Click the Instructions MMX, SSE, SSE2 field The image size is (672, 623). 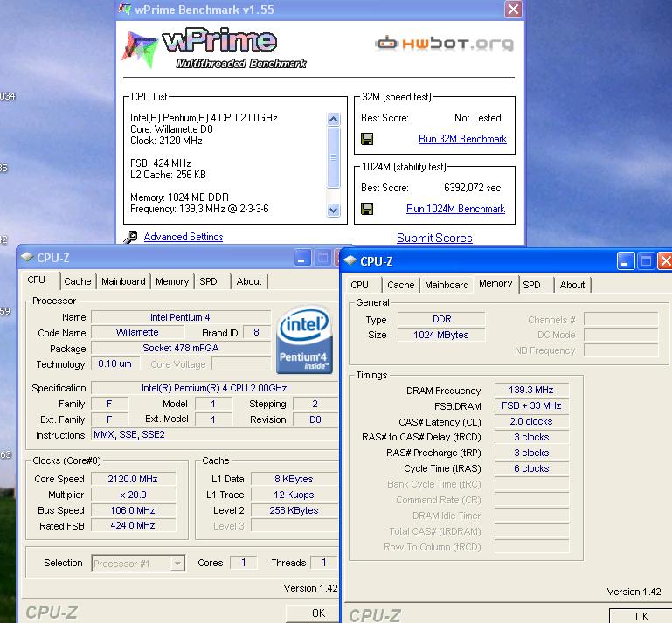pos(215,434)
